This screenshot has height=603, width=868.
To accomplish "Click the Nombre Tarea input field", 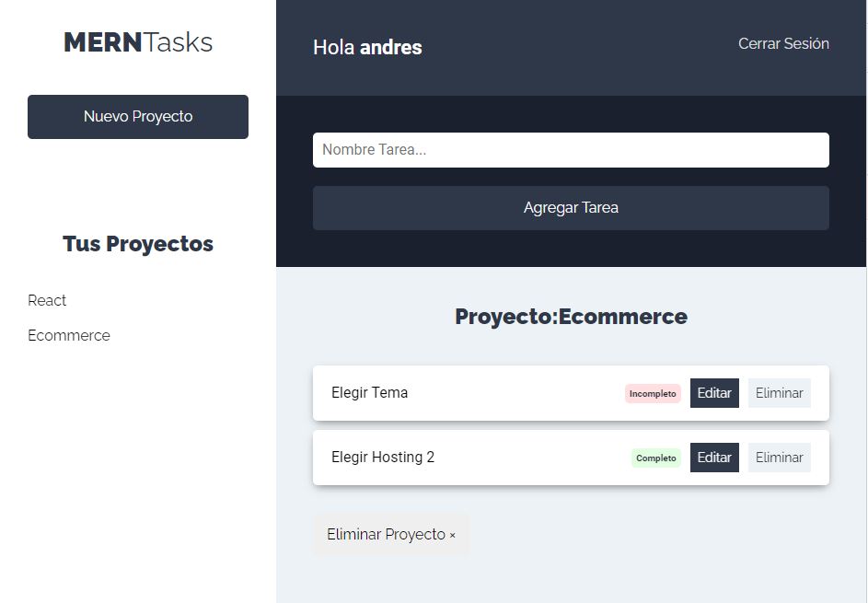I will click(x=571, y=149).
